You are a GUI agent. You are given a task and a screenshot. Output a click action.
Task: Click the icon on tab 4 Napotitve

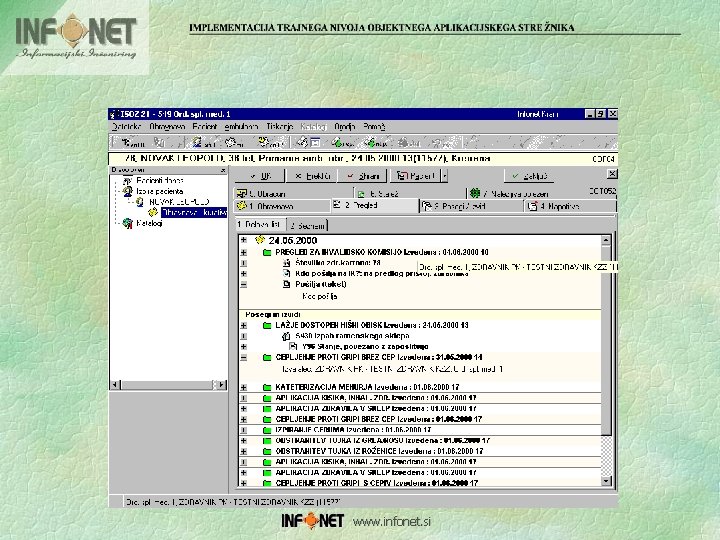(533, 206)
